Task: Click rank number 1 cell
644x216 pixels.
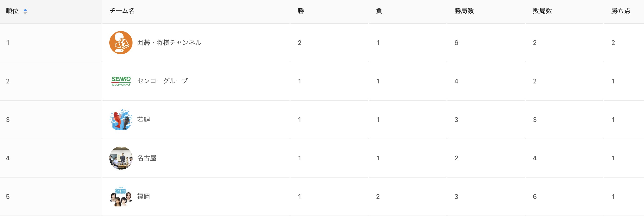Action: coord(8,43)
